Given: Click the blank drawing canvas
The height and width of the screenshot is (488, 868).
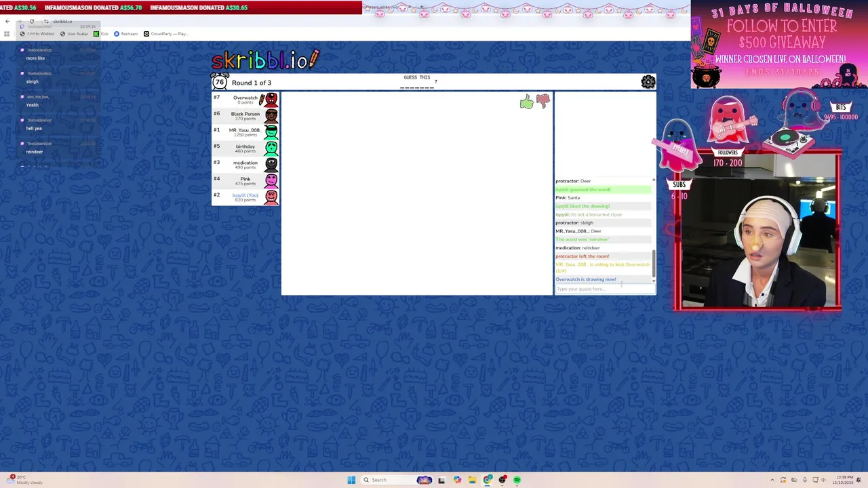Looking at the screenshot, I should click(417, 193).
